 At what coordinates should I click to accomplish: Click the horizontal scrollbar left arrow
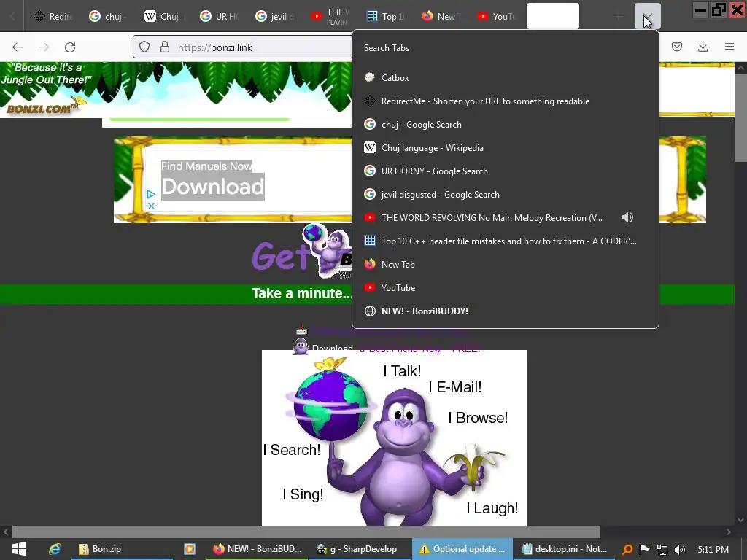pos(6,532)
